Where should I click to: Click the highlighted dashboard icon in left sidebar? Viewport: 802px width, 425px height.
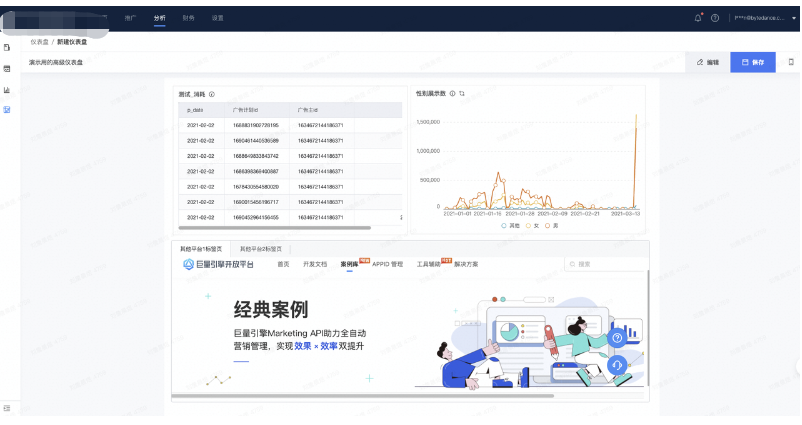coord(7,109)
